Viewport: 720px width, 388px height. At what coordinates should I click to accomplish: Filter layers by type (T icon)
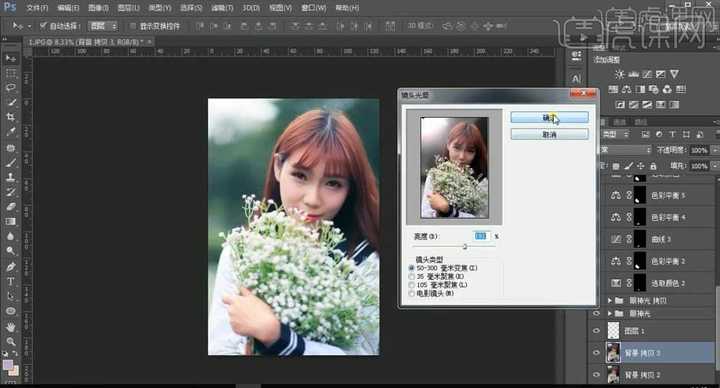pyautogui.click(x=672, y=135)
